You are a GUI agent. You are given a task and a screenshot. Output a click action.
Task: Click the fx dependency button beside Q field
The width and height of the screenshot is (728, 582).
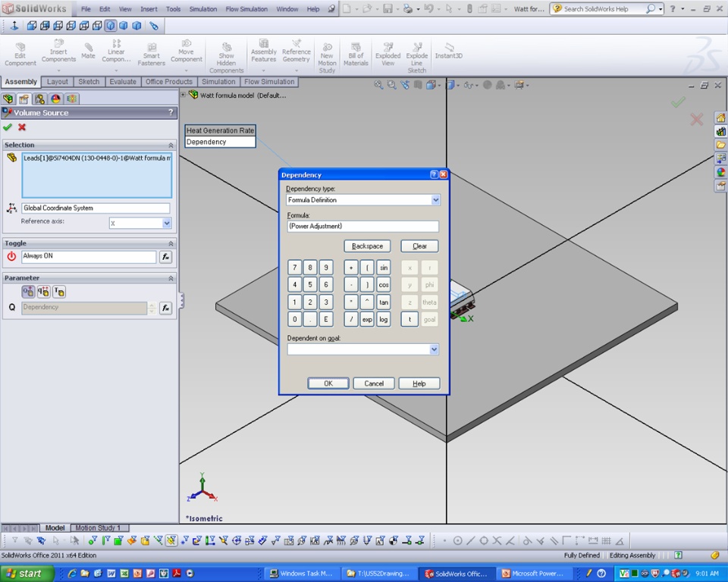(166, 308)
